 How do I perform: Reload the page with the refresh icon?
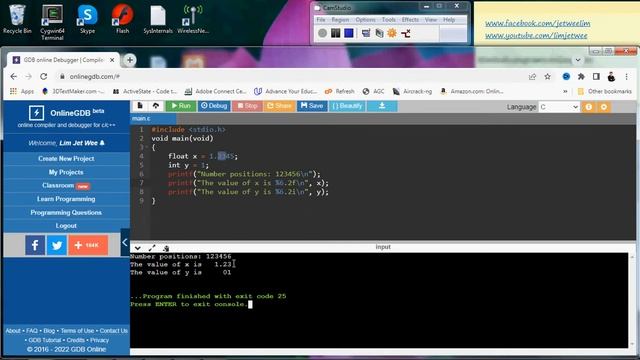coord(44,77)
